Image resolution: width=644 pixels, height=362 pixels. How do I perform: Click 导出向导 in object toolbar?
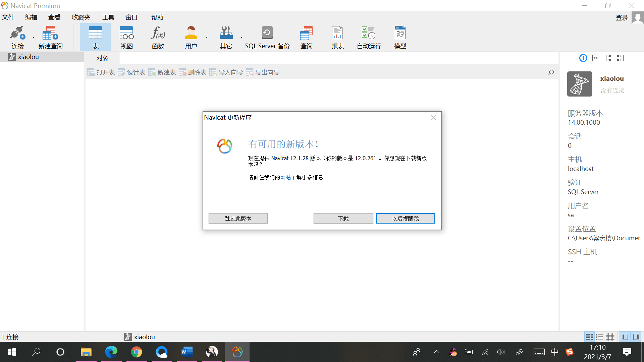(x=263, y=72)
